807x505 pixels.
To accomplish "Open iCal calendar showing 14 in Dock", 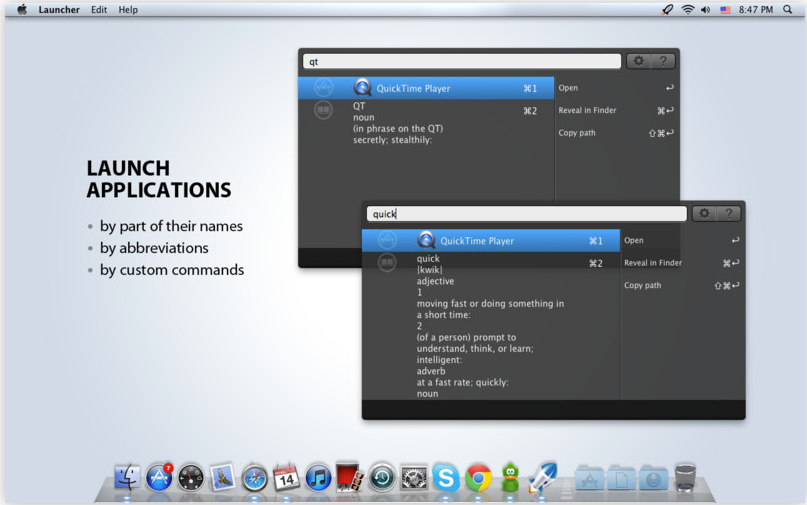I will point(286,477).
